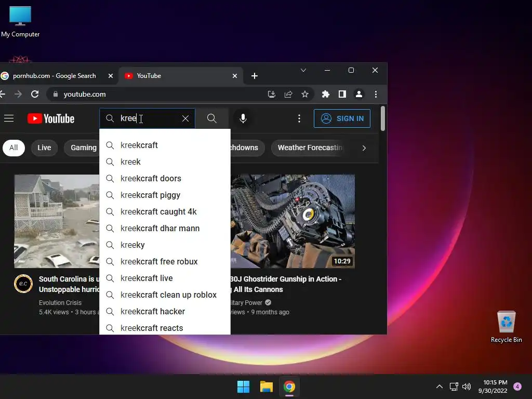Go forward in Chrome history
This screenshot has height=399, width=532.
pos(18,94)
